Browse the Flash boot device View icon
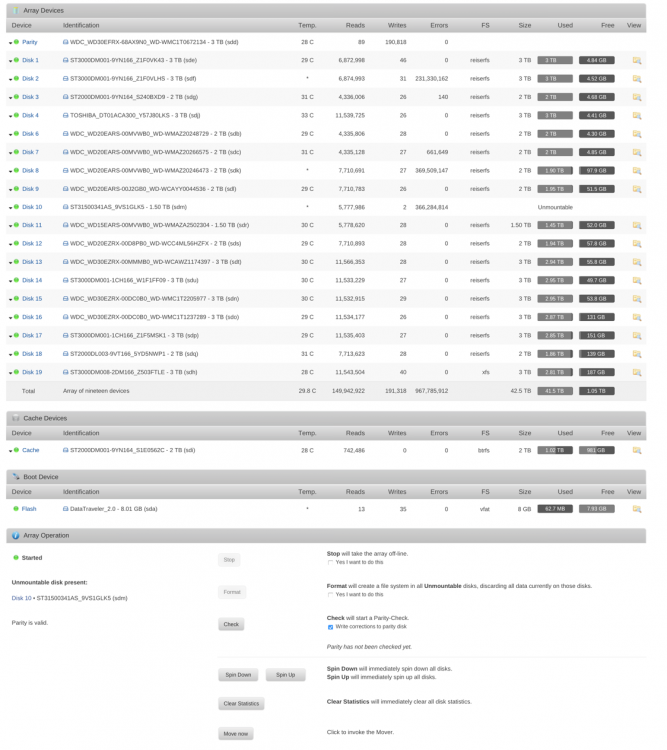 point(637,509)
